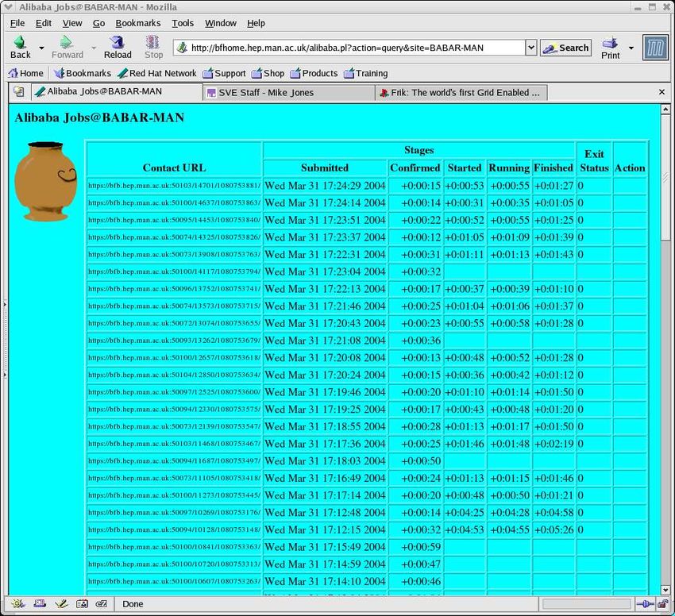The width and height of the screenshot is (675, 616).
Task: Switch to the Frik Grid Enabled tab
Action: tap(461, 93)
